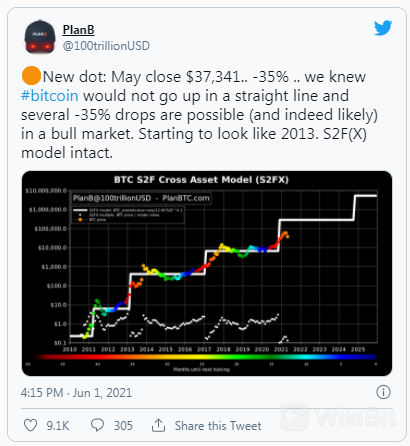Follow the #bitcoin hashtag link
Viewport: 410px width, 446px height.
tap(50, 96)
